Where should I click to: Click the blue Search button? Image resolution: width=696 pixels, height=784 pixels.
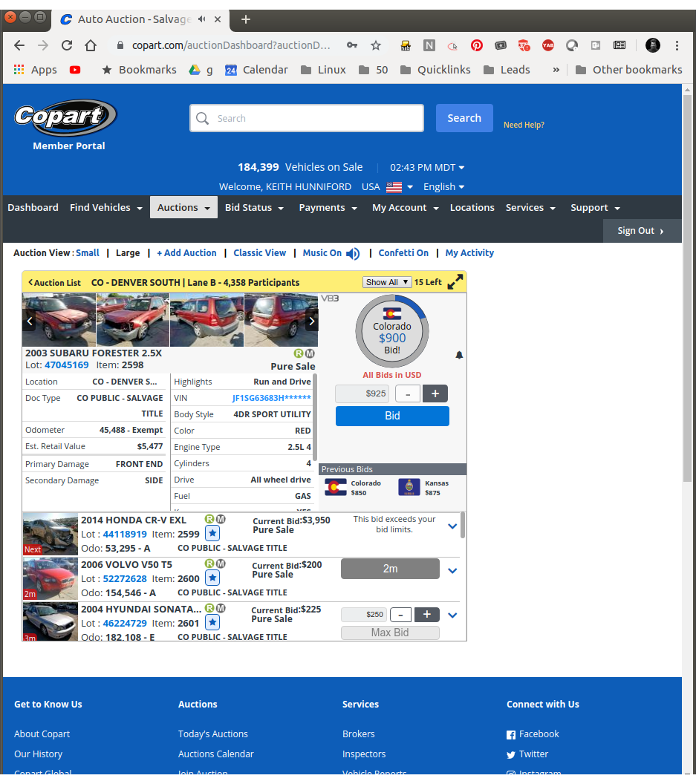pyautogui.click(x=464, y=118)
